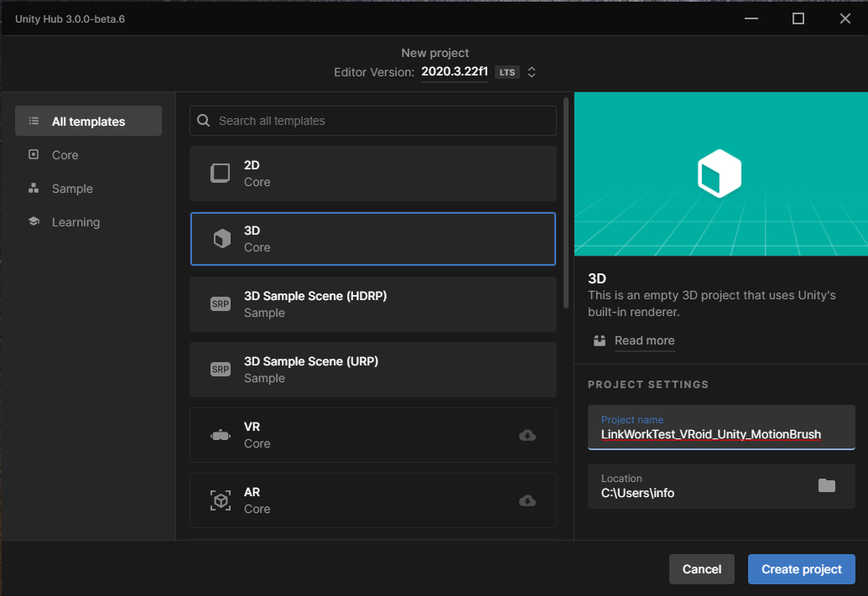Viewport: 868px width, 596px height.
Task: Follow the Read more link
Action: point(644,340)
